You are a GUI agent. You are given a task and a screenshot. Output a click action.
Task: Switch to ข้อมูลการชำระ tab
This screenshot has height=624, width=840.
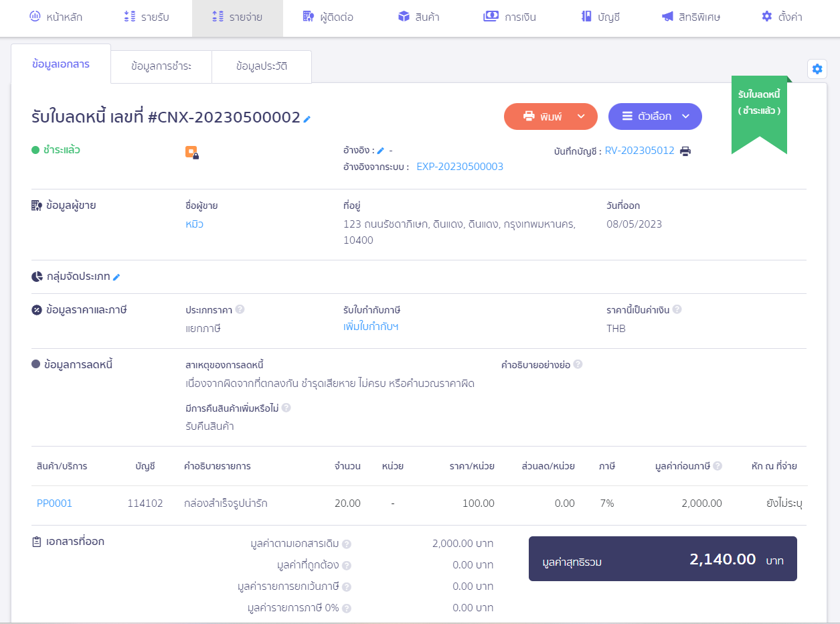pos(161,66)
